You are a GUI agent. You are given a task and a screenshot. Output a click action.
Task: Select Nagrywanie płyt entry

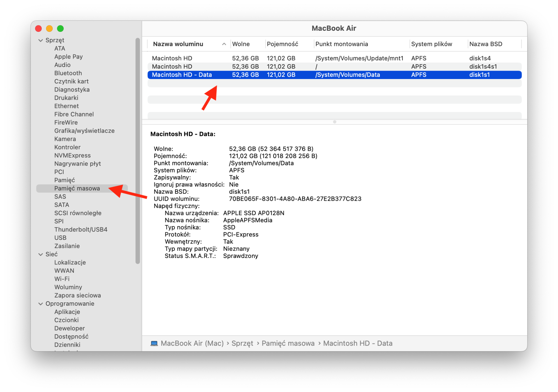click(x=78, y=164)
